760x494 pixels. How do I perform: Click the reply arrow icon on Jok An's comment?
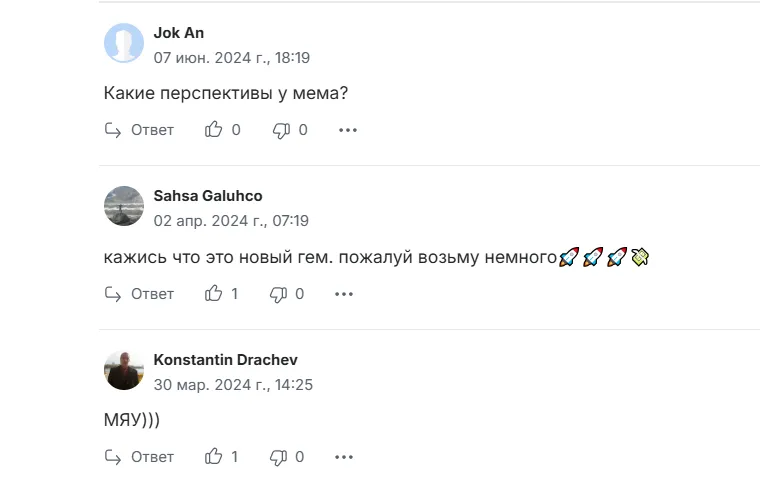[x=113, y=130]
